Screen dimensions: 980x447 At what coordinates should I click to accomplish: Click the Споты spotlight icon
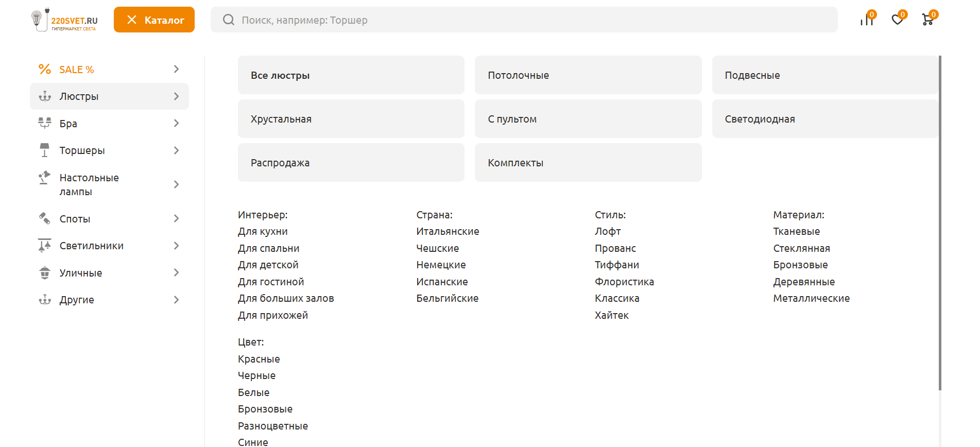pyautogui.click(x=45, y=218)
